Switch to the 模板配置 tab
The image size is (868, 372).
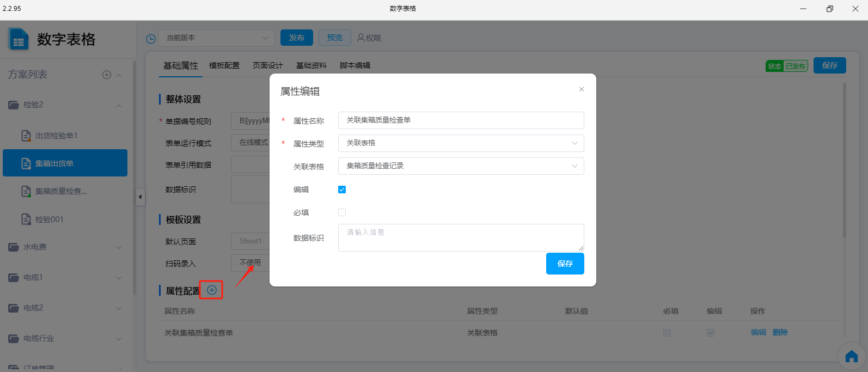pos(224,65)
